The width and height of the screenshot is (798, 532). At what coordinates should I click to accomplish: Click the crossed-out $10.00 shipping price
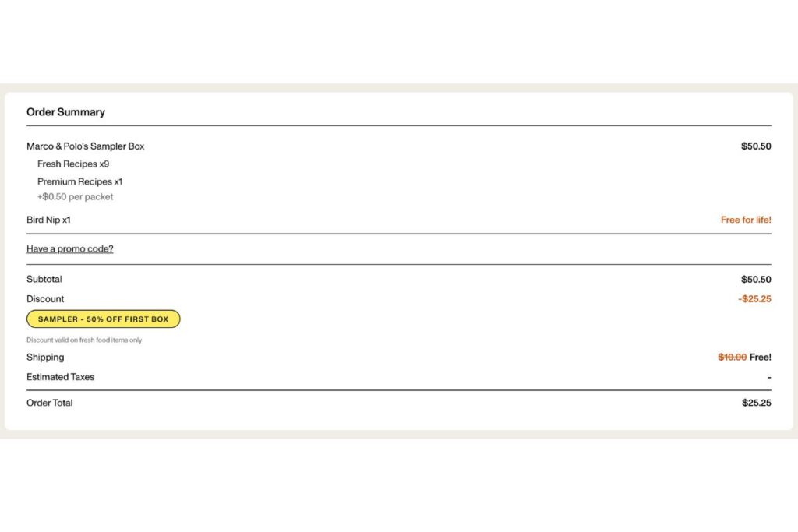[732, 358]
